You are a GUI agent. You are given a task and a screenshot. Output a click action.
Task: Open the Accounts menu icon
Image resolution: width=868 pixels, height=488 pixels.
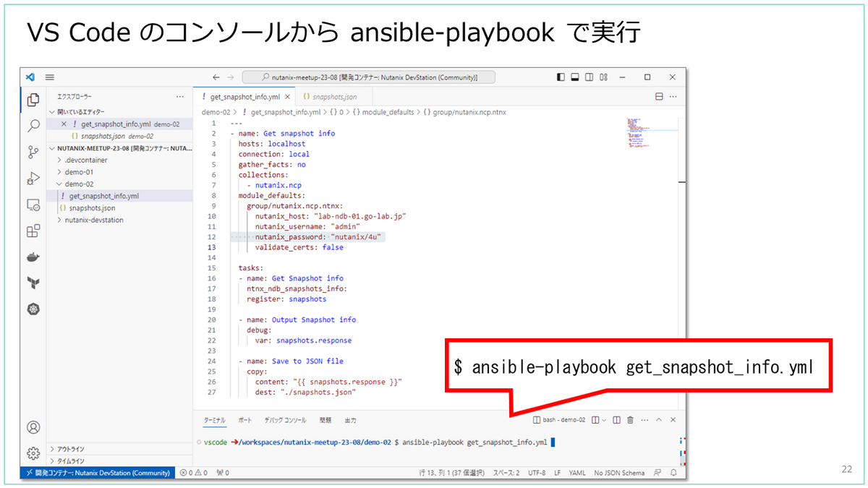coord(33,427)
